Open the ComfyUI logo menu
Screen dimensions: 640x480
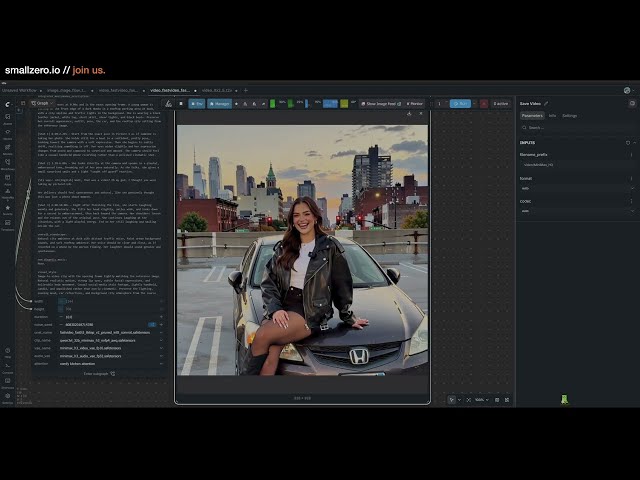[7, 104]
